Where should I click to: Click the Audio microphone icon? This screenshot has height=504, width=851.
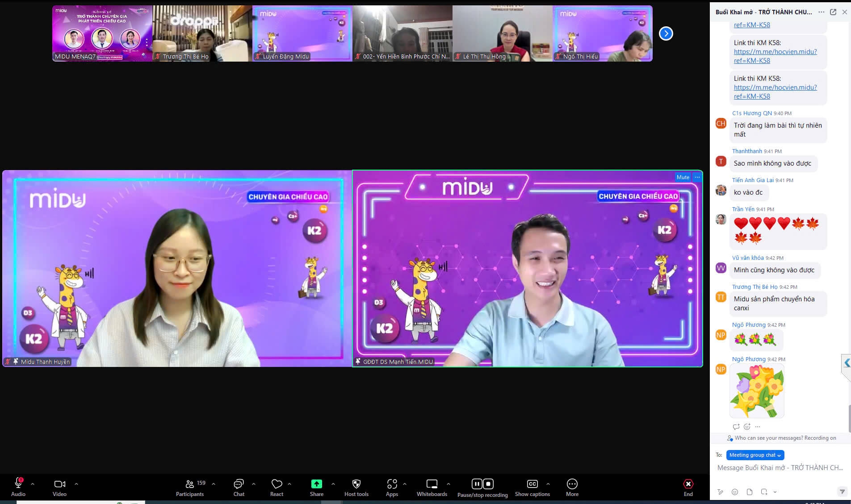pyautogui.click(x=18, y=483)
